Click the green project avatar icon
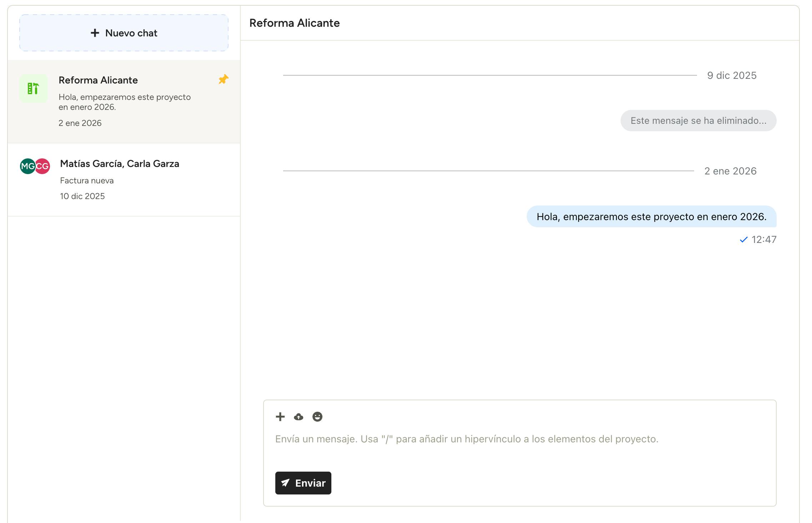This screenshot has height=523, width=812. click(x=33, y=88)
